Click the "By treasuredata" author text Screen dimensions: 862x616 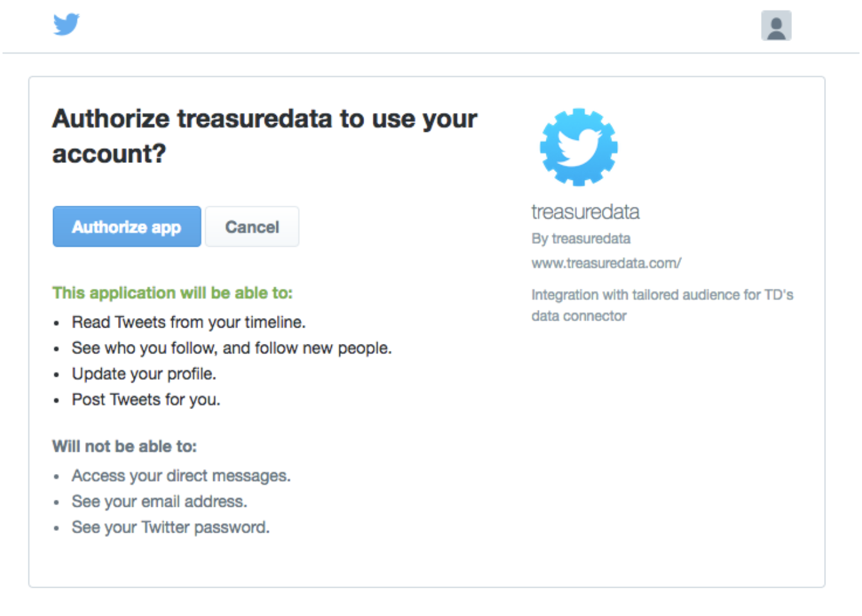[x=581, y=239]
